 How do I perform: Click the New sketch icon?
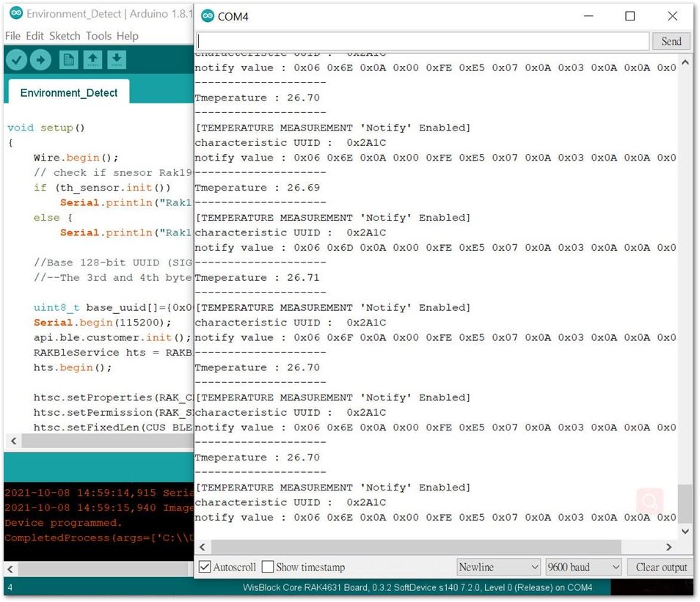69,60
